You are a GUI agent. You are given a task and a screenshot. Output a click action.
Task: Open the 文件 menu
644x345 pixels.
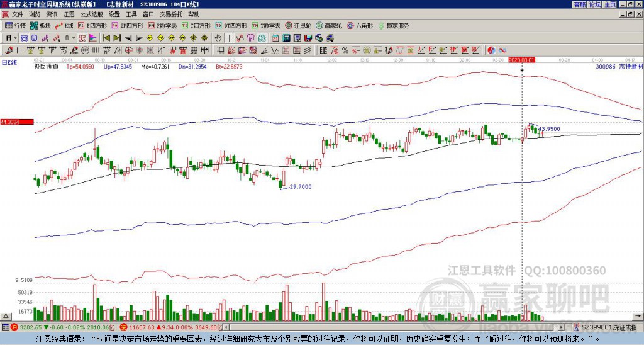tap(17, 14)
